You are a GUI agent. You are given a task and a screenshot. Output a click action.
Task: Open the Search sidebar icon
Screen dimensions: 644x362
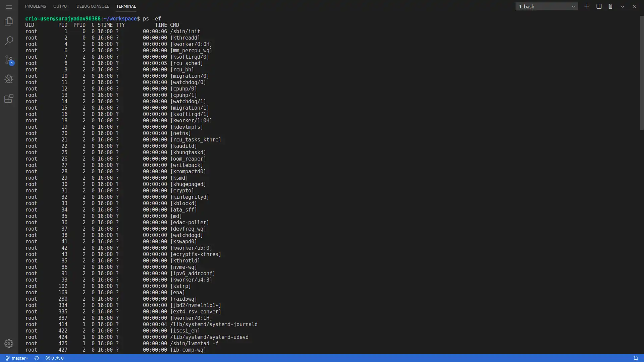[9, 41]
